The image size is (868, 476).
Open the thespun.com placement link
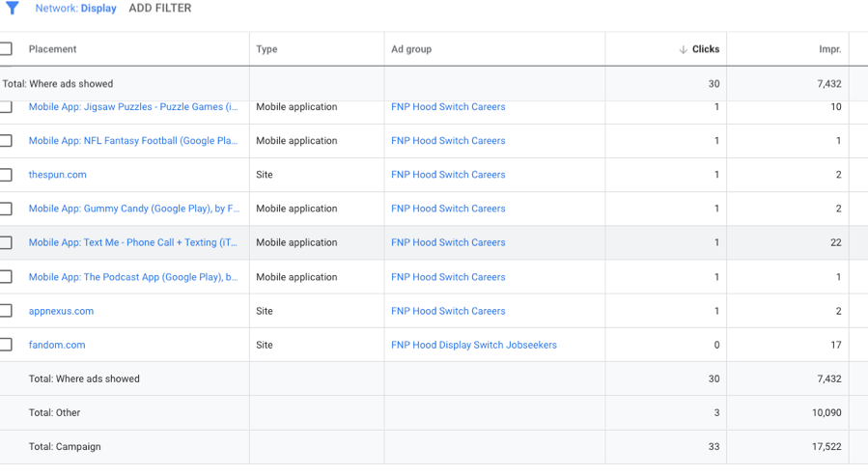point(58,175)
